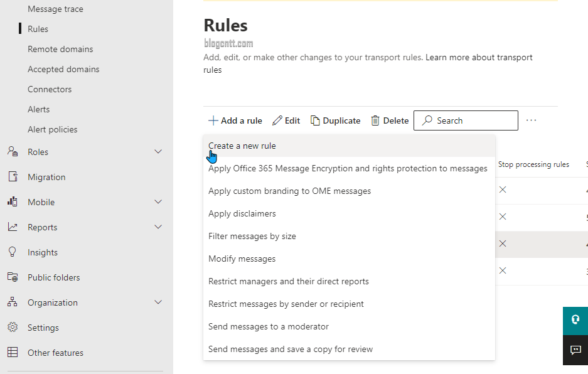Open Accepted domains

[x=63, y=69]
